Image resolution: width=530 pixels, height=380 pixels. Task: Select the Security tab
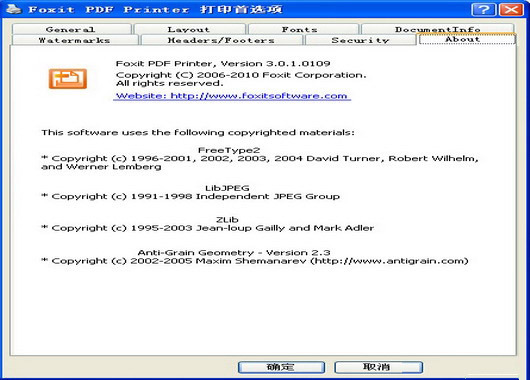point(360,40)
